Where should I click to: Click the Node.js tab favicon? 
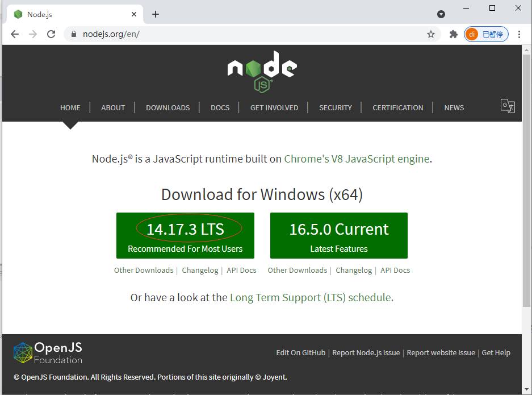coord(18,14)
